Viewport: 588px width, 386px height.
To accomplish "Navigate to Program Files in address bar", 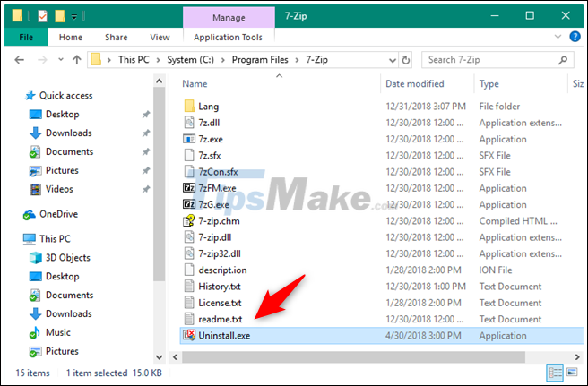I will coord(260,60).
